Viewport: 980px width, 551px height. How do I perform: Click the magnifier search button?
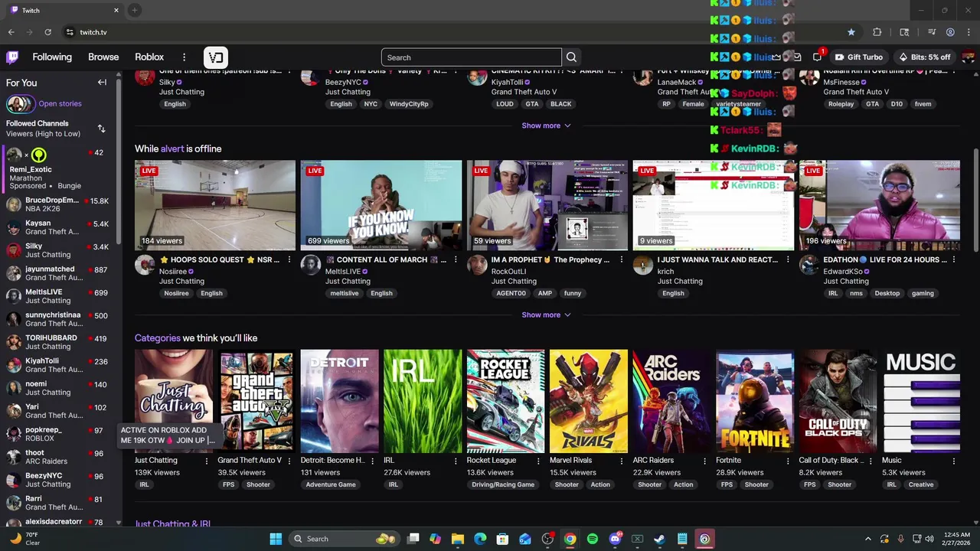(571, 57)
